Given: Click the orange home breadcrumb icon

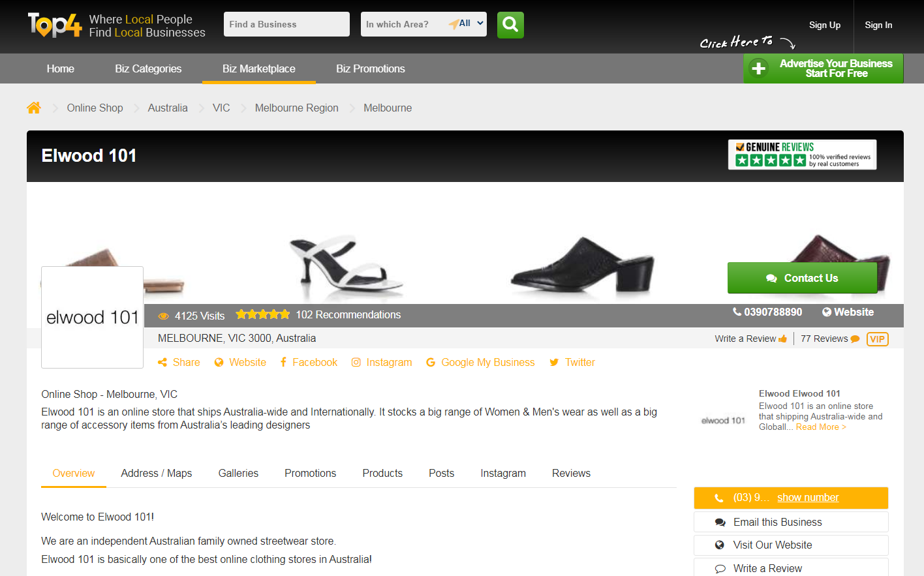Looking at the screenshot, I should tap(34, 108).
